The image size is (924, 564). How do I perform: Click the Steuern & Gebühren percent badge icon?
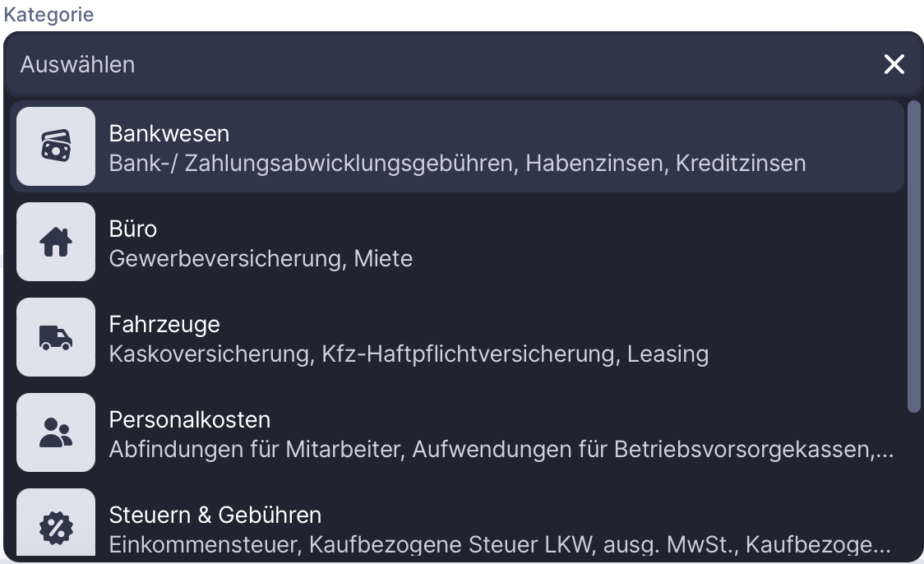tap(56, 526)
